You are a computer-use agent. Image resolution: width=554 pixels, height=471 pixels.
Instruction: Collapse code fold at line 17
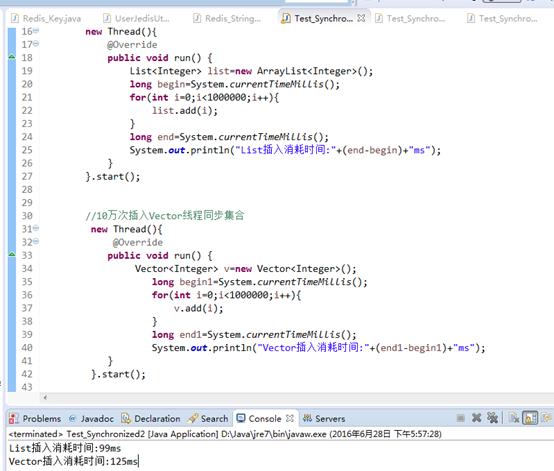pyautogui.click(x=36, y=44)
